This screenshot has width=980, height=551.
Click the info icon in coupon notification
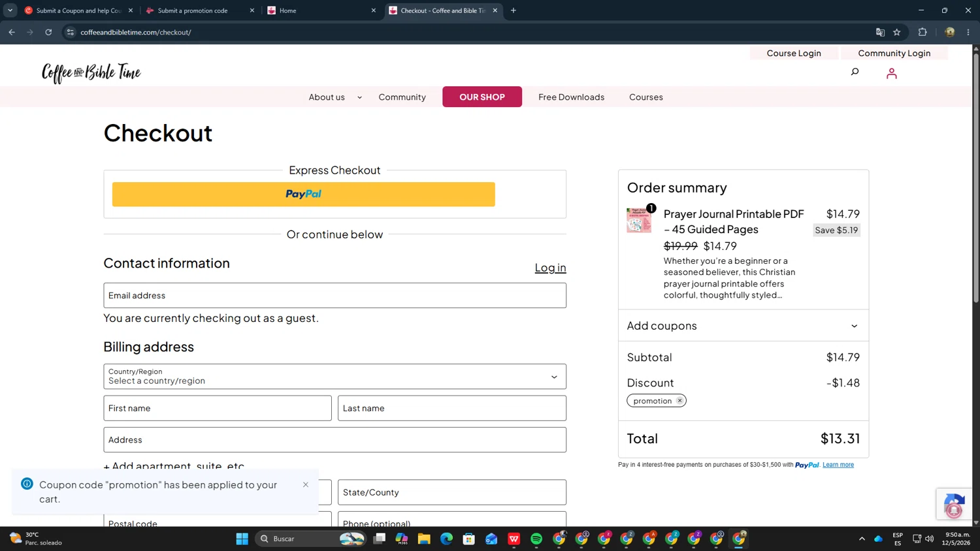click(27, 484)
